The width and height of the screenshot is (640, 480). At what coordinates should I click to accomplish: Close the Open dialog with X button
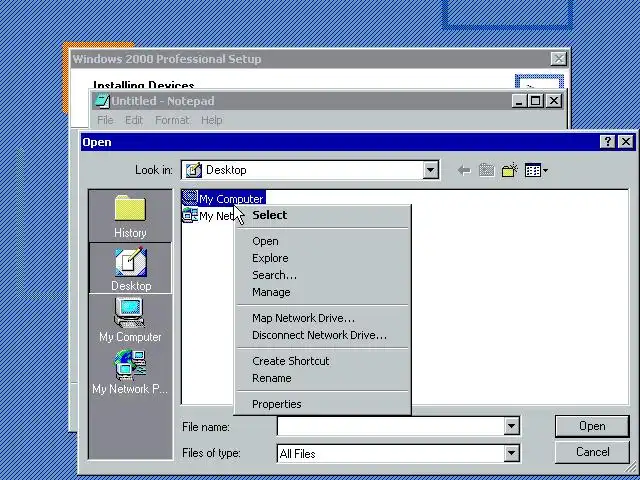pos(626,142)
